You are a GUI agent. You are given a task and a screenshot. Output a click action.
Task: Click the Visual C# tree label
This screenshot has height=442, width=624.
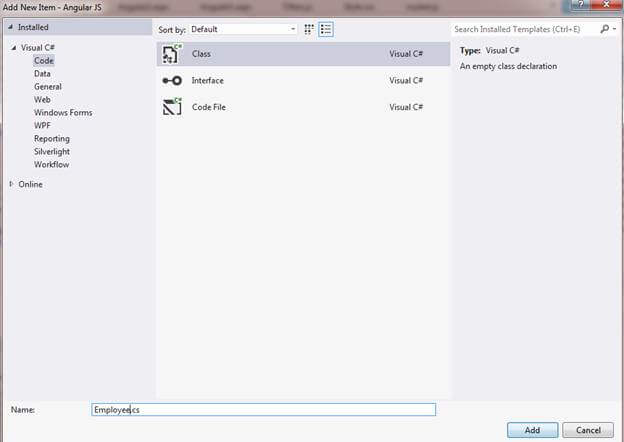tap(38, 48)
